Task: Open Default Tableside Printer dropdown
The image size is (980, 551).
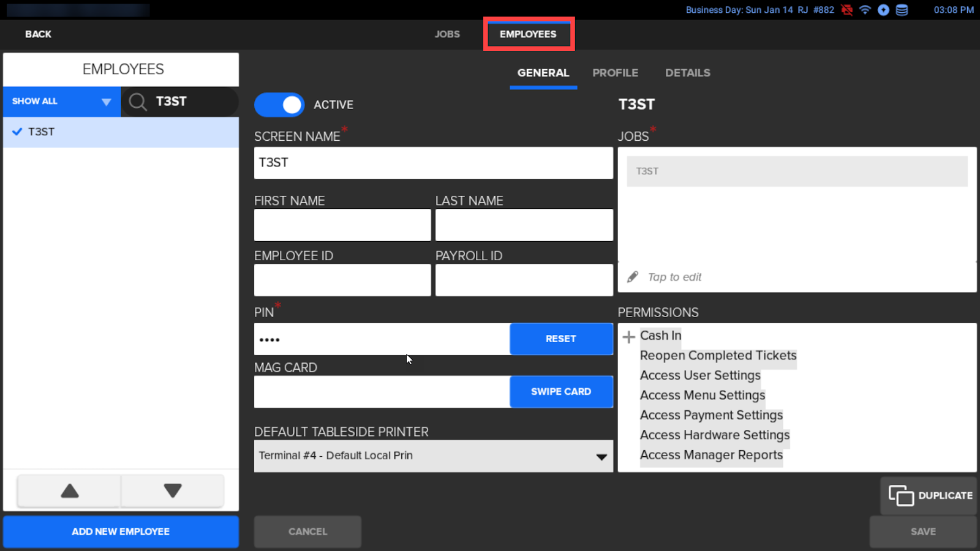Action: [433, 456]
